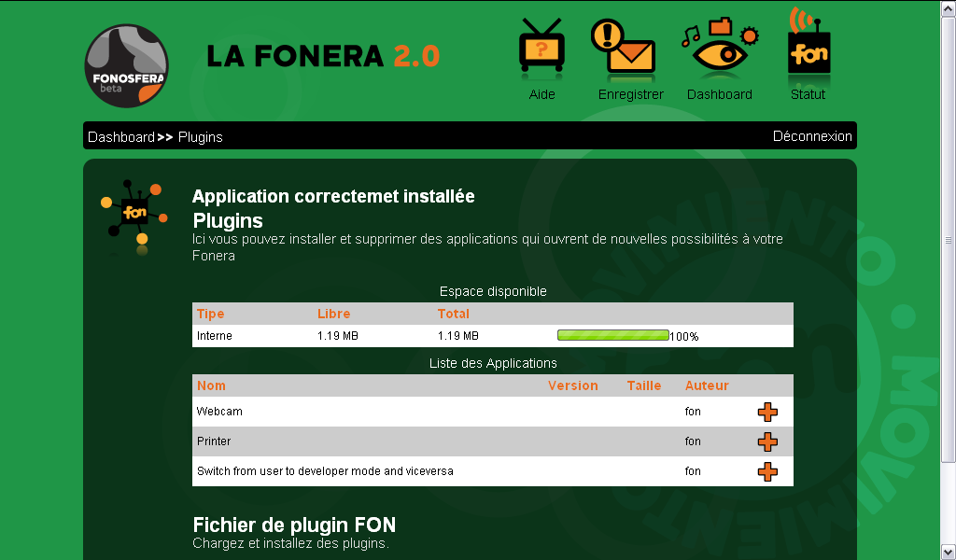Image resolution: width=956 pixels, height=560 pixels.
Task: Click the Nom column header
Action: click(211, 385)
